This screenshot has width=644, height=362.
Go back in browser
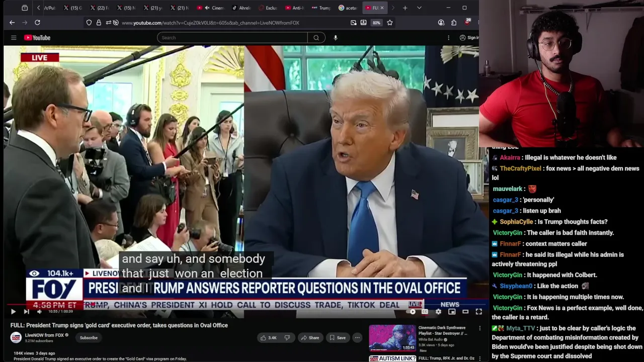point(12,23)
